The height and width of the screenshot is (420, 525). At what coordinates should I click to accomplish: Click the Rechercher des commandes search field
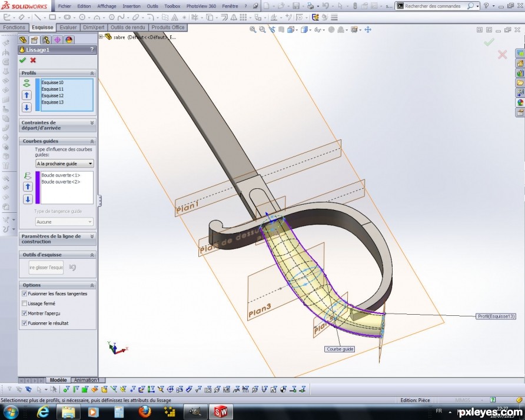436,6
